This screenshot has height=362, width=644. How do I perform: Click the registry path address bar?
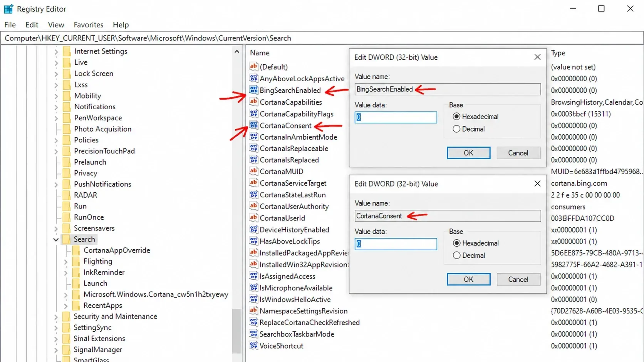[x=322, y=38]
